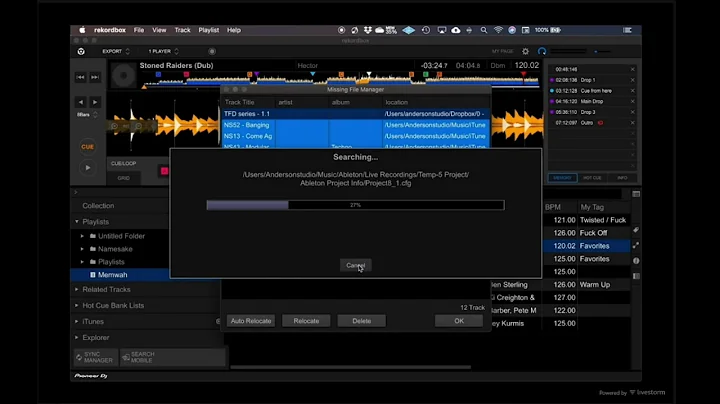Open the Apple menu
Screen dimensions: 720x404
coord(82,30)
